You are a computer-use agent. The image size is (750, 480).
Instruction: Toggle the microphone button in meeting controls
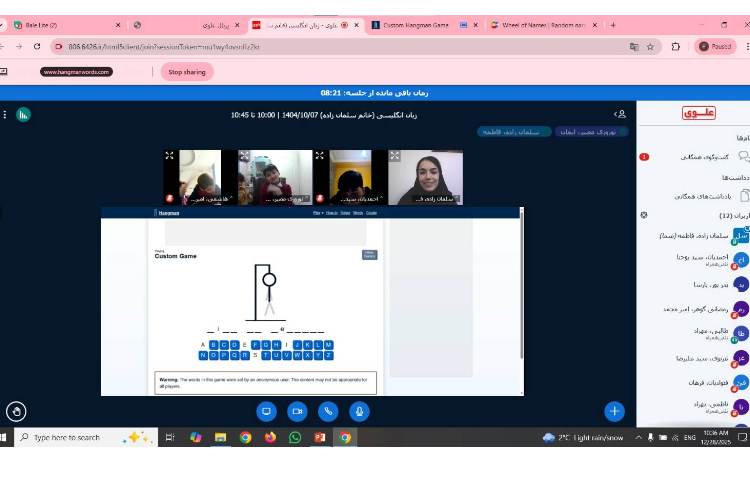coord(359,411)
